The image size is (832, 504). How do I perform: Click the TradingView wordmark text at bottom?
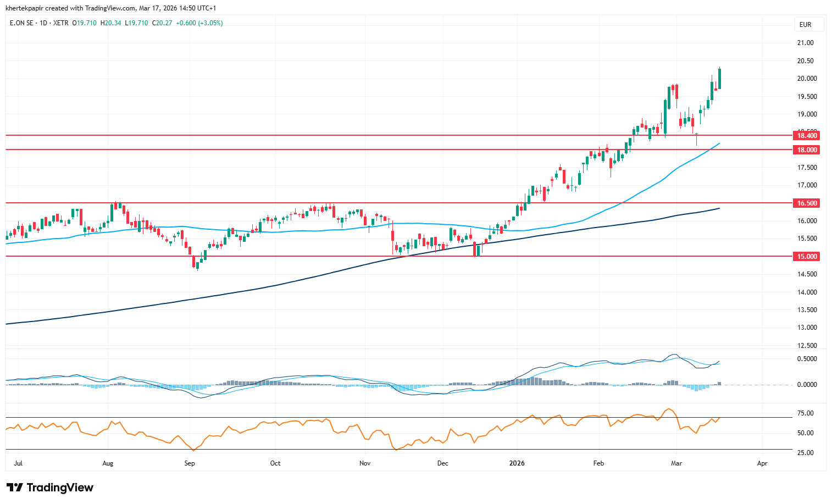click(60, 488)
